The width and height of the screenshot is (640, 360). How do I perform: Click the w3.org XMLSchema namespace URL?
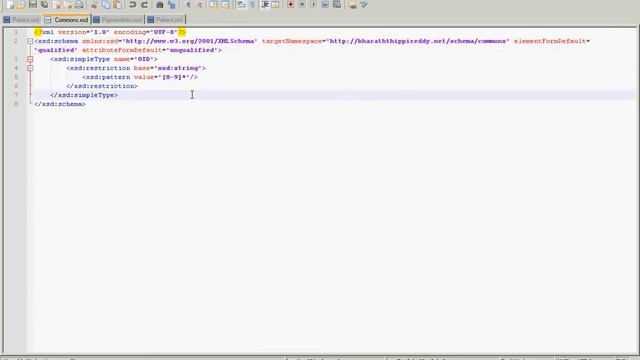pos(190,41)
